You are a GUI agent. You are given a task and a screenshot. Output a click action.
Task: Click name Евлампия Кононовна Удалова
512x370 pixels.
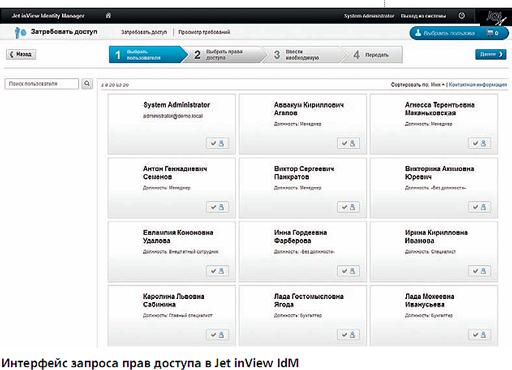coord(178,236)
